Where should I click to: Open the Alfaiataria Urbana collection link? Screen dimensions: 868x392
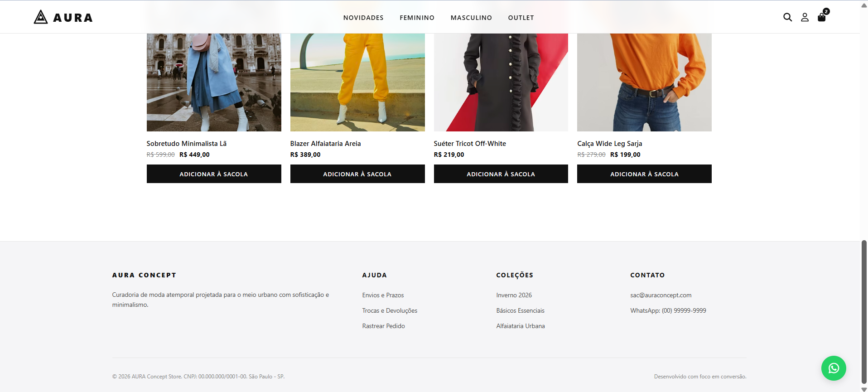521,326
